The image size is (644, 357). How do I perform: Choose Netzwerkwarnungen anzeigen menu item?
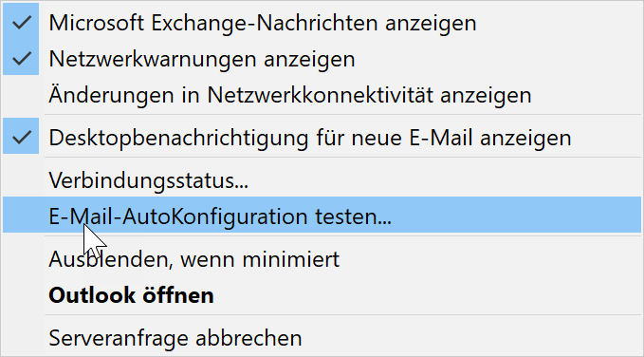322,59
